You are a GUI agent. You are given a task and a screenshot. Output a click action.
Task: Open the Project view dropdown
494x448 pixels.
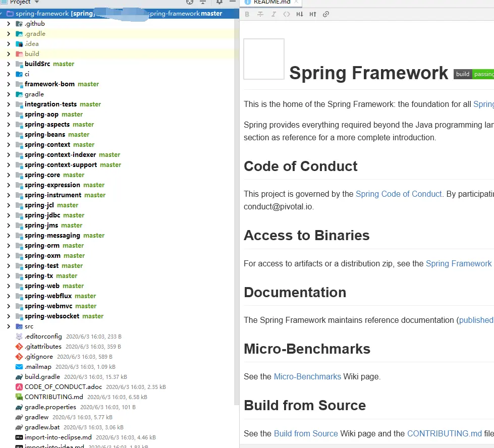pos(36,2)
